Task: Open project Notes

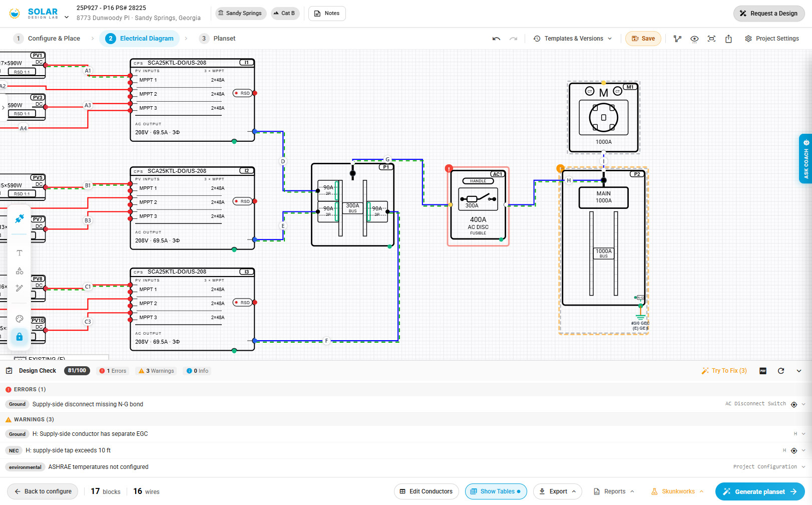Action: 327,14
